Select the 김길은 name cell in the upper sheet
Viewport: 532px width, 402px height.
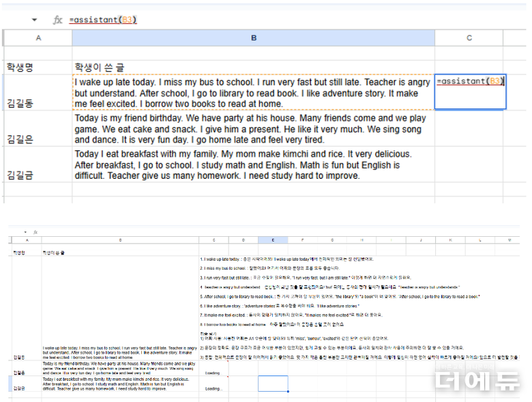coord(38,128)
